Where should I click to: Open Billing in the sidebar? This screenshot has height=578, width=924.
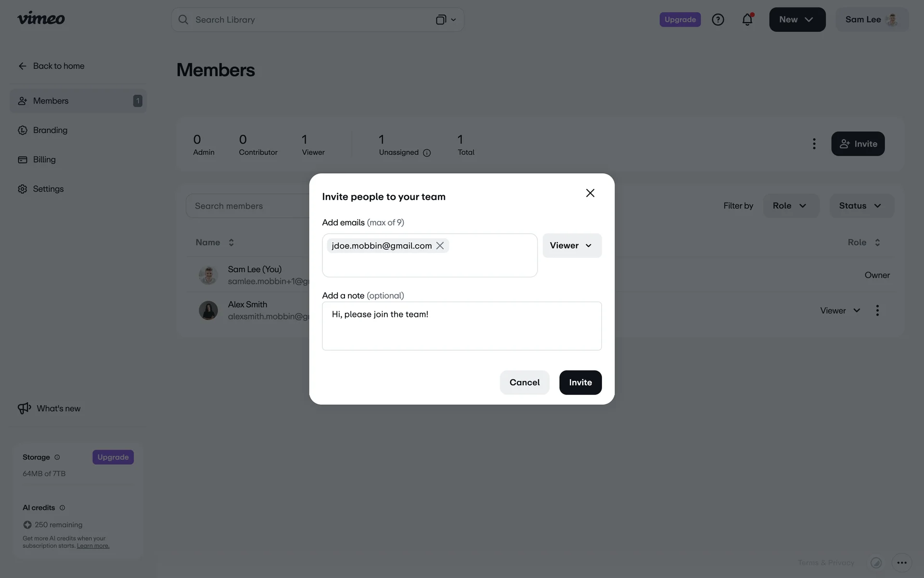coord(44,159)
